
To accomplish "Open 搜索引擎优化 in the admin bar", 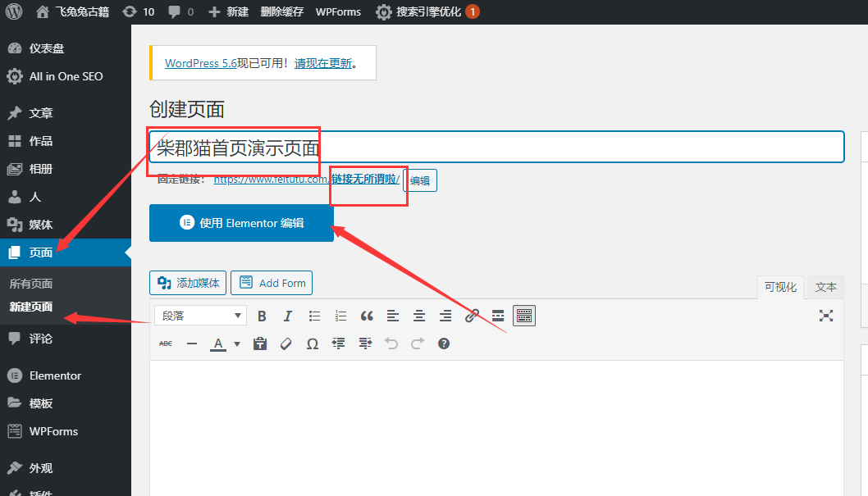I will pyautogui.click(x=427, y=11).
